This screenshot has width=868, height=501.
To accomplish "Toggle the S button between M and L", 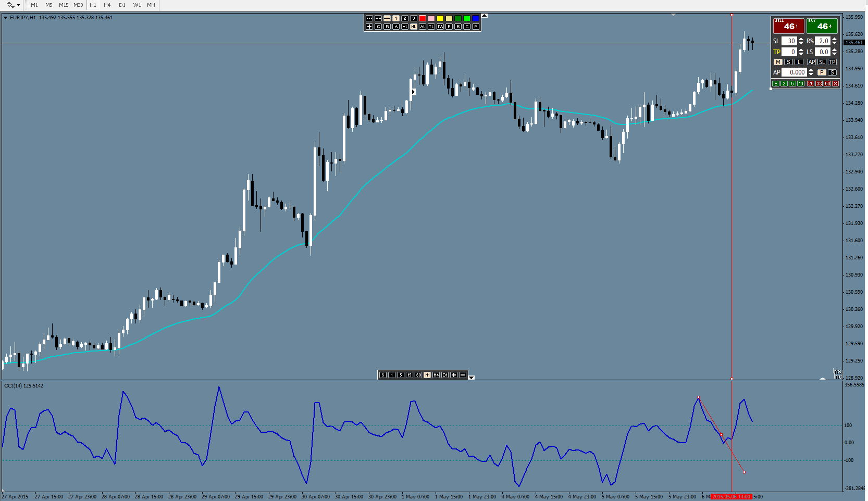I will (x=788, y=62).
